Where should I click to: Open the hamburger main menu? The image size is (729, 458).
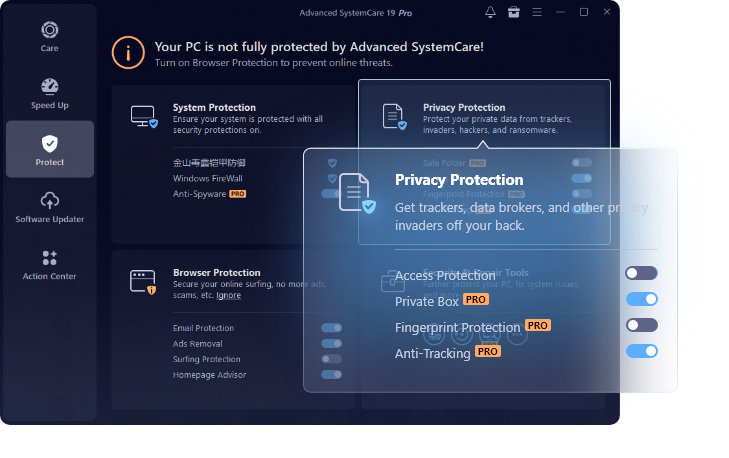coord(539,12)
